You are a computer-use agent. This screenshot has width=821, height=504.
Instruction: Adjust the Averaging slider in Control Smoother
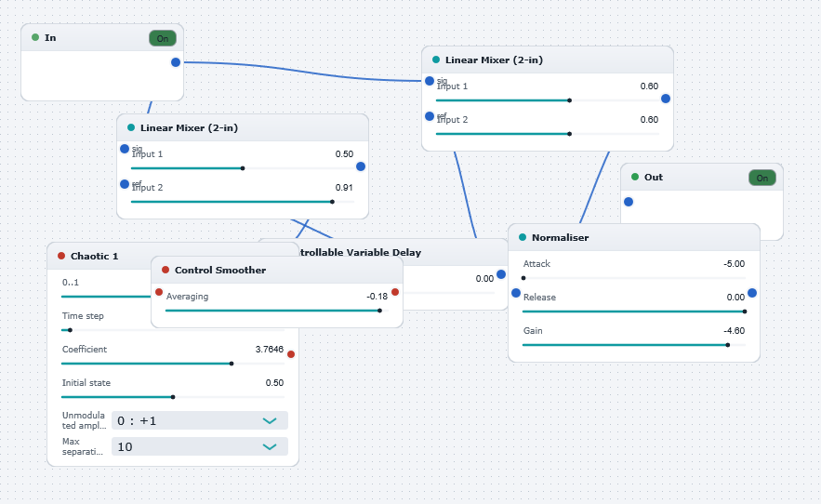pyautogui.click(x=277, y=311)
